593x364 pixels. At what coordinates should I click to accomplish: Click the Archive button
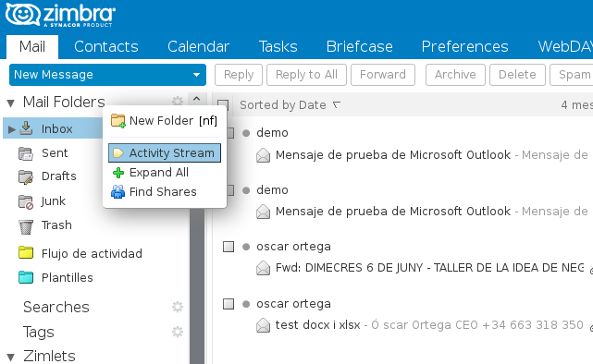coord(455,75)
